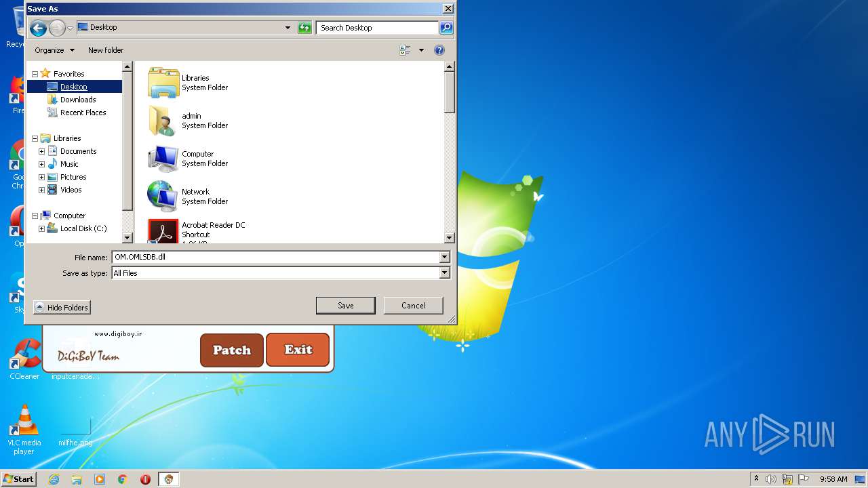Click the patcher app taskbar button
Image resolution: width=868 pixels, height=488 pixels.
pos(169,479)
